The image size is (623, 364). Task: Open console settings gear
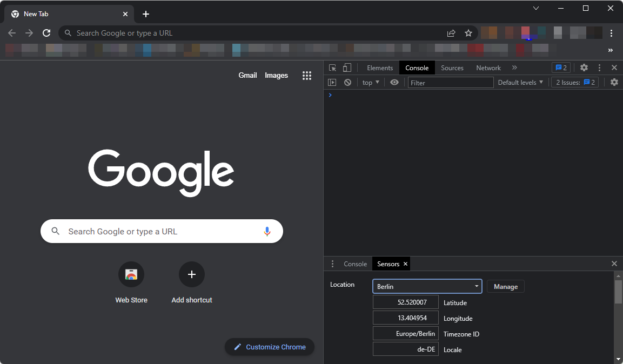614,82
